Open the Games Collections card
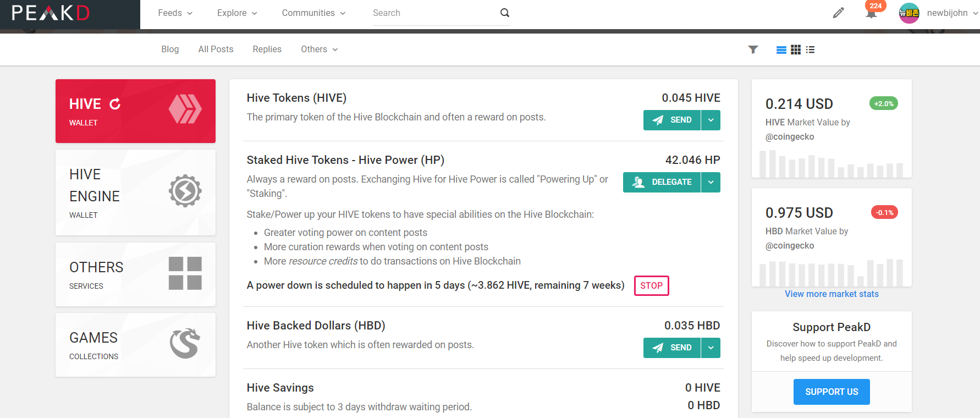The image size is (980, 418). (x=135, y=345)
